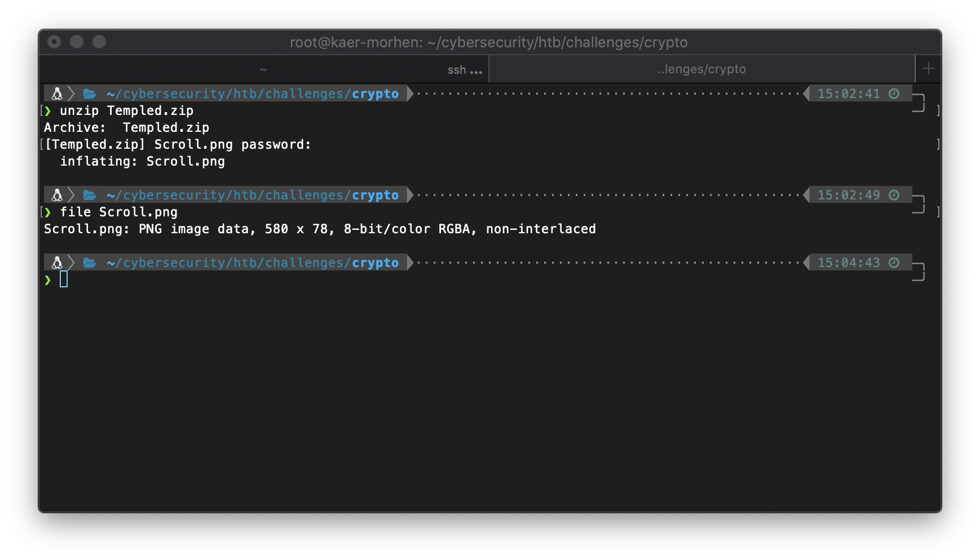Click the 'Archive: Templed.zip' output line

pos(127,127)
